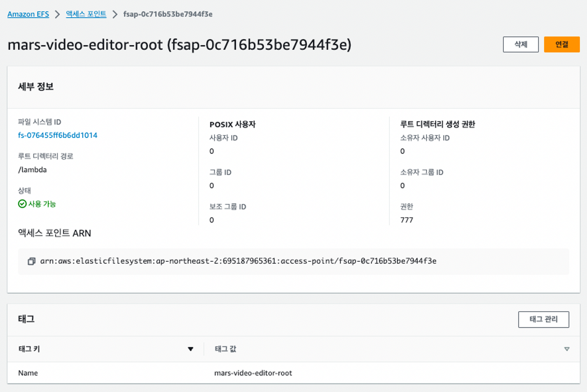587x392 pixels.
Task: Select breadcrumb text fsap-0c716b53be7944f3e
Action: (168, 14)
